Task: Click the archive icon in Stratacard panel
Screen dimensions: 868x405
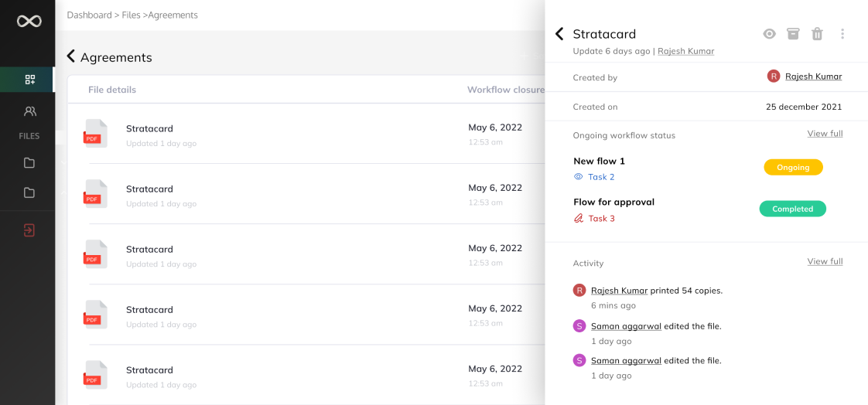Action: tap(793, 34)
